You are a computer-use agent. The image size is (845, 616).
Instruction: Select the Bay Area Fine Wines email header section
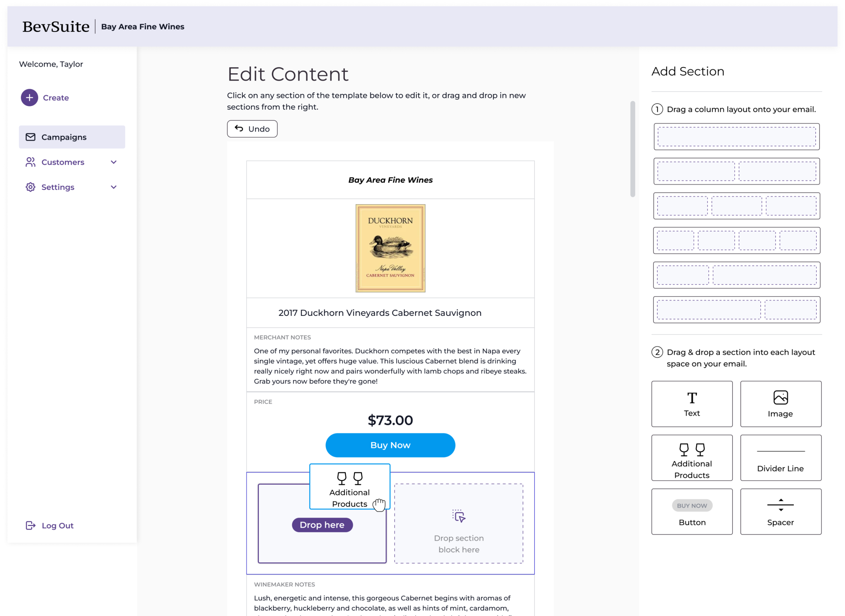click(391, 180)
